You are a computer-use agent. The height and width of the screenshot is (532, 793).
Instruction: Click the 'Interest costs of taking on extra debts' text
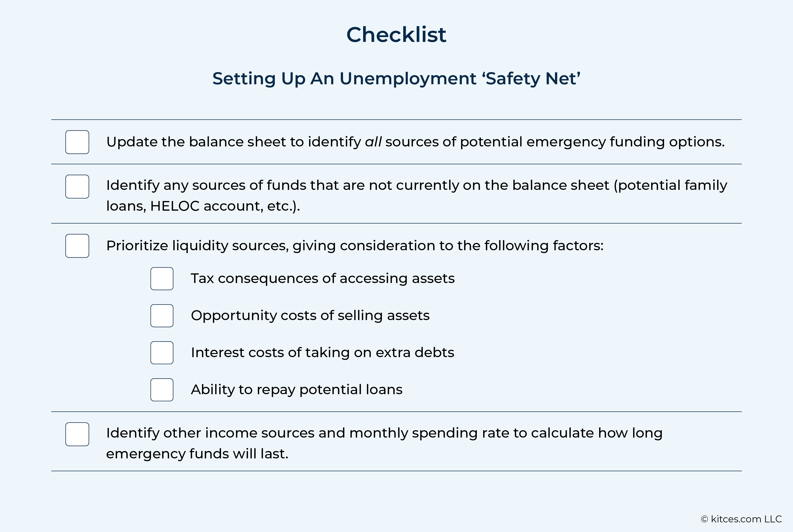(323, 353)
